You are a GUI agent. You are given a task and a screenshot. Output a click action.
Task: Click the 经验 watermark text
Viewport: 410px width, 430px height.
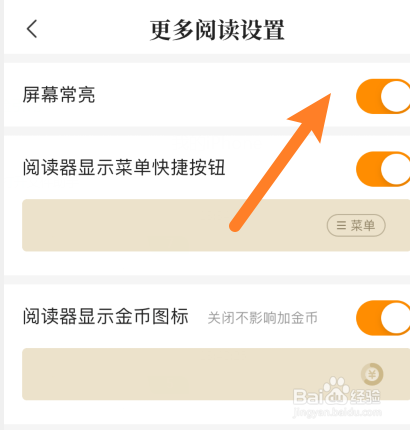pyautogui.click(x=365, y=397)
